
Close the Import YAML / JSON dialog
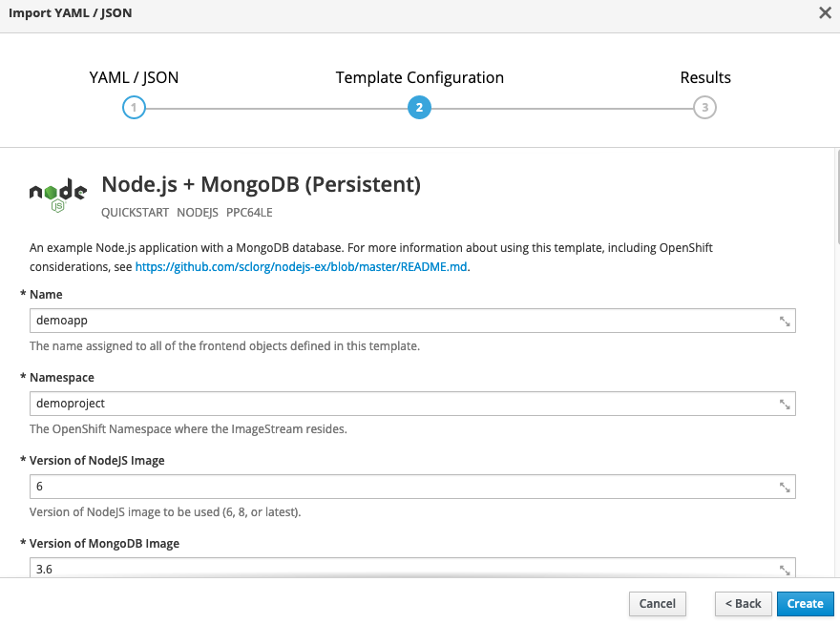pyautogui.click(x=825, y=12)
